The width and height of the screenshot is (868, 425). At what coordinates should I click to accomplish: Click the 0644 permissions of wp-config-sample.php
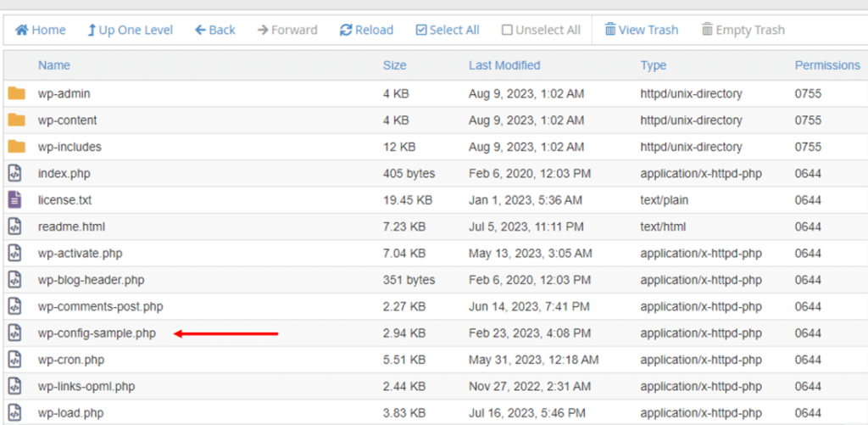coord(808,333)
